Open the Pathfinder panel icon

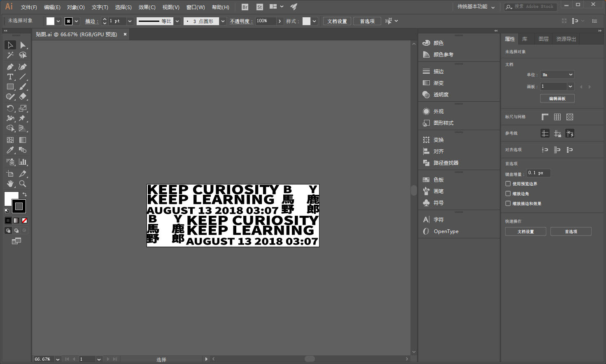click(426, 163)
